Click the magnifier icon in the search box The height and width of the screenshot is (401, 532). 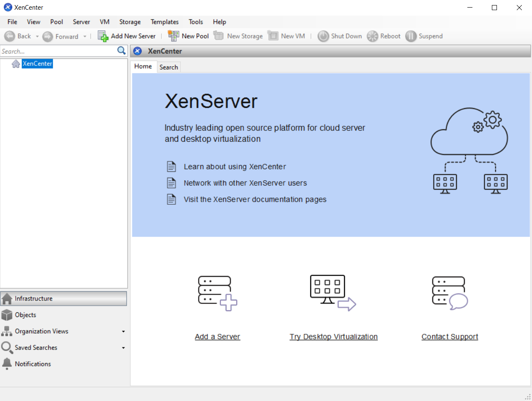tap(121, 51)
